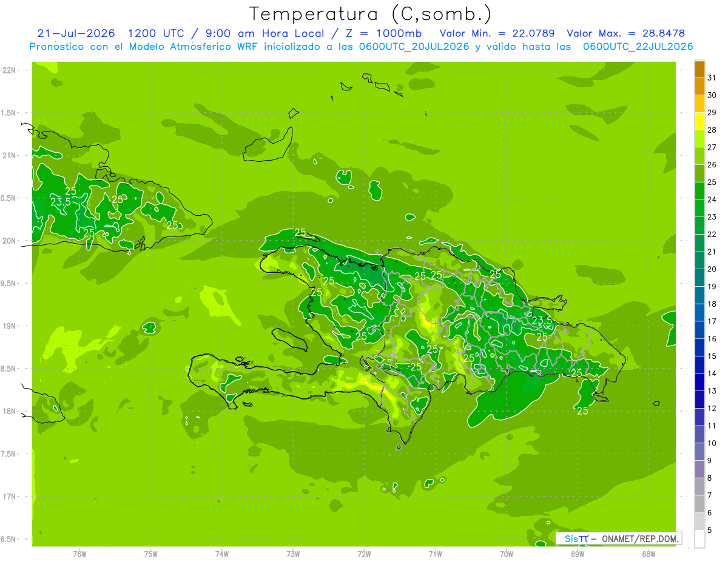This screenshot has width=728, height=562.
Task: Click the Valor Max. = 28.8478 text
Action: click(x=625, y=33)
